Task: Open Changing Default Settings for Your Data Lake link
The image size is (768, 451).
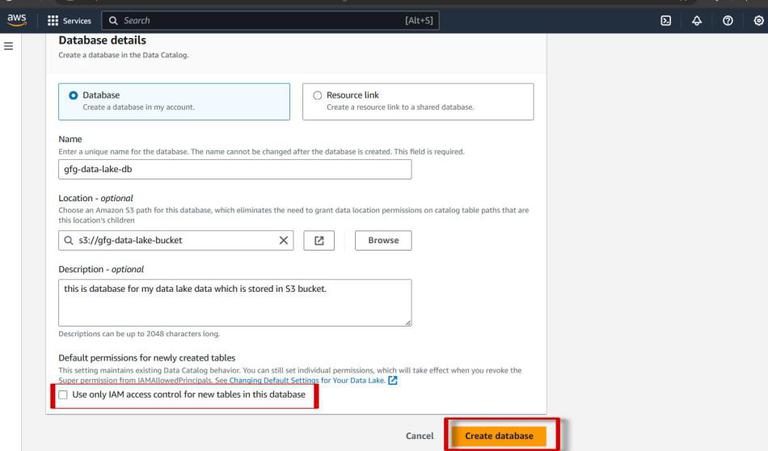Action: (x=307, y=380)
